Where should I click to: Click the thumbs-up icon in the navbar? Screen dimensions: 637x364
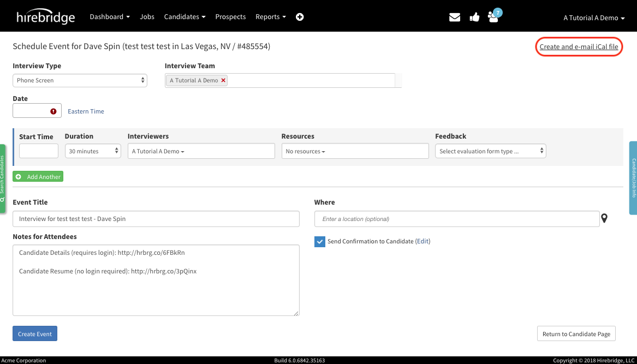pyautogui.click(x=474, y=17)
